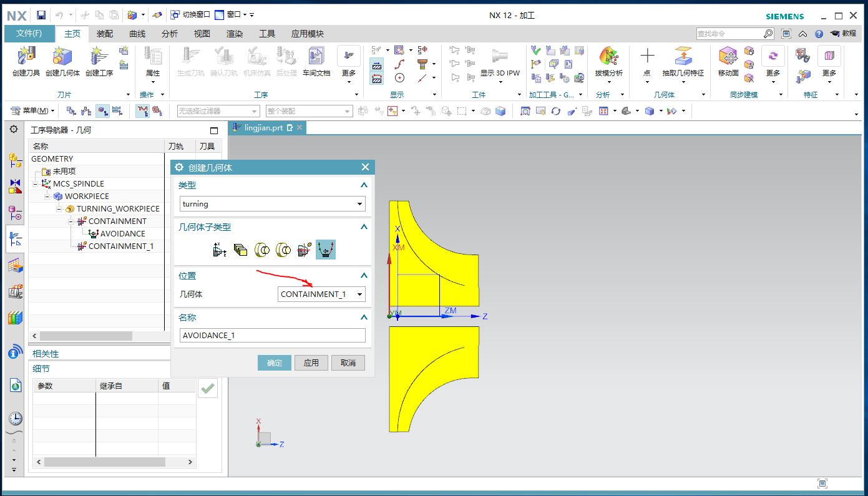Collapse the MCS_SPINDLE tree node
The width and height of the screenshot is (868, 496).
(36, 184)
